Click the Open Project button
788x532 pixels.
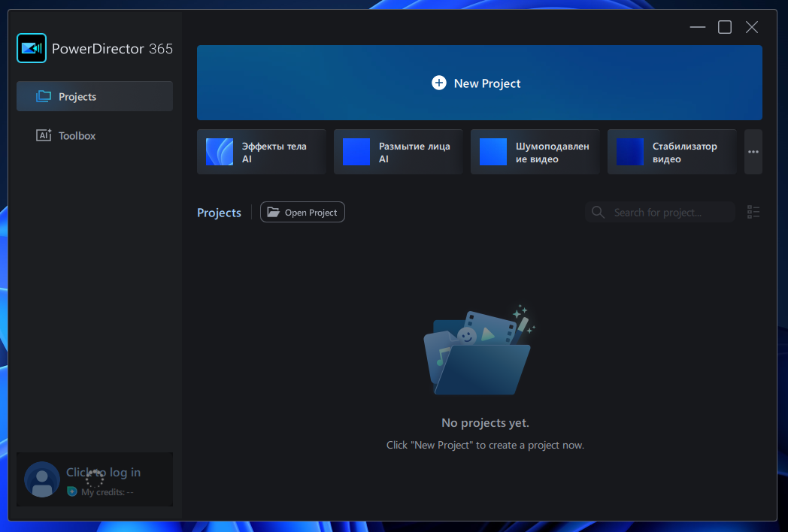302,213
